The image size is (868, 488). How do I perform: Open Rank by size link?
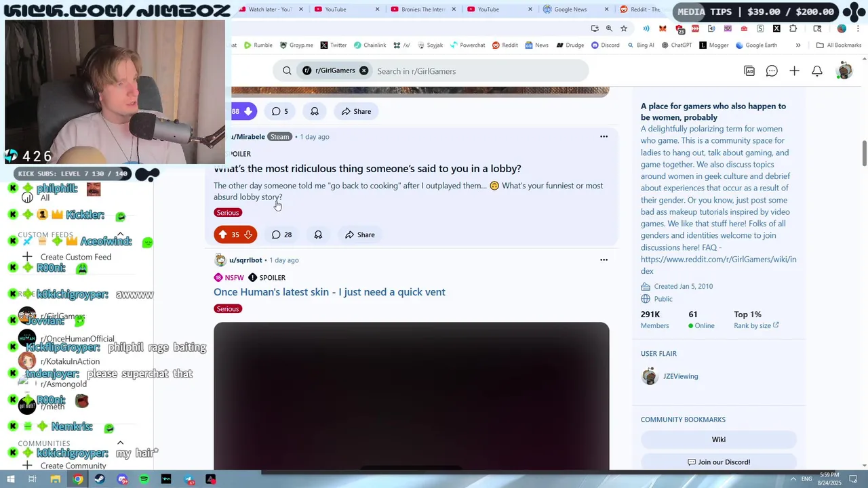tap(756, 326)
